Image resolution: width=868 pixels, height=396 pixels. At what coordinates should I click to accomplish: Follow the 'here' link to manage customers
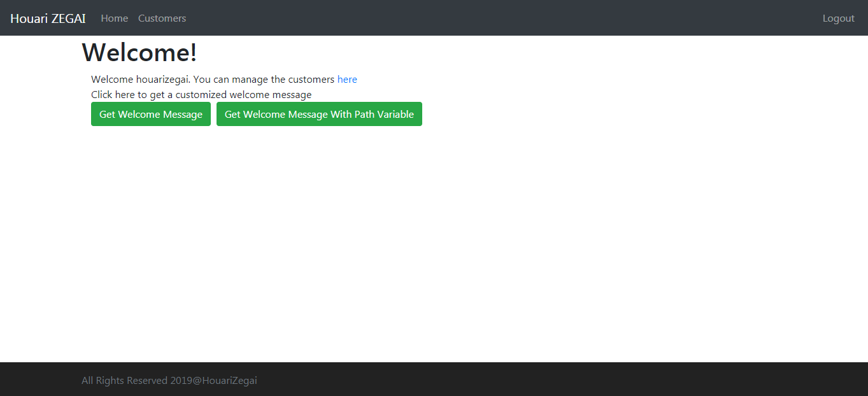pyautogui.click(x=347, y=80)
